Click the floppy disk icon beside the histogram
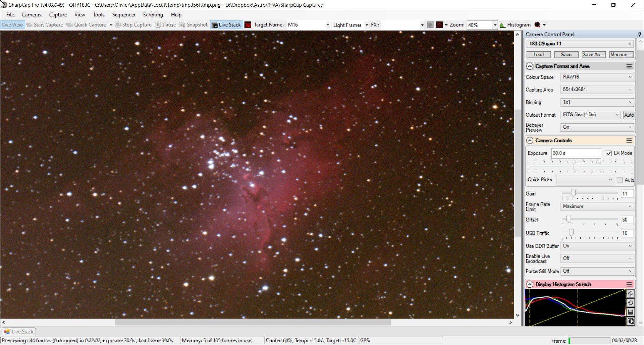This screenshot has width=644, height=345. tap(630, 312)
